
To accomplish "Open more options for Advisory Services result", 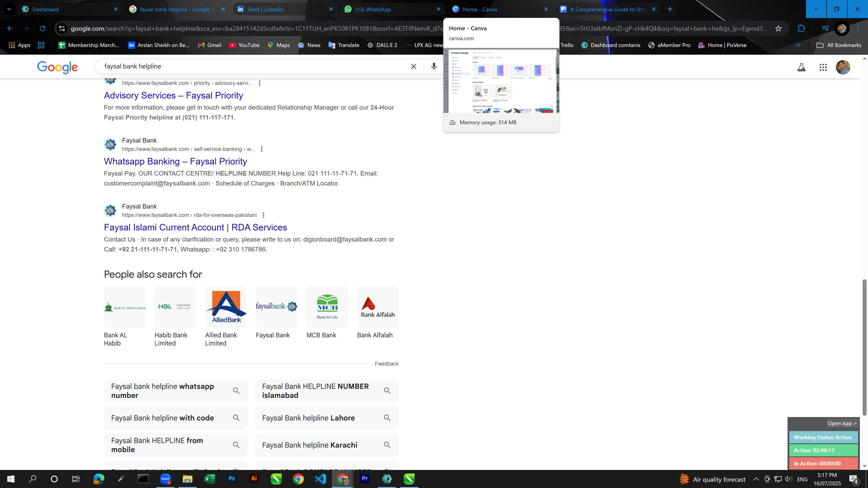I will click(x=259, y=83).
